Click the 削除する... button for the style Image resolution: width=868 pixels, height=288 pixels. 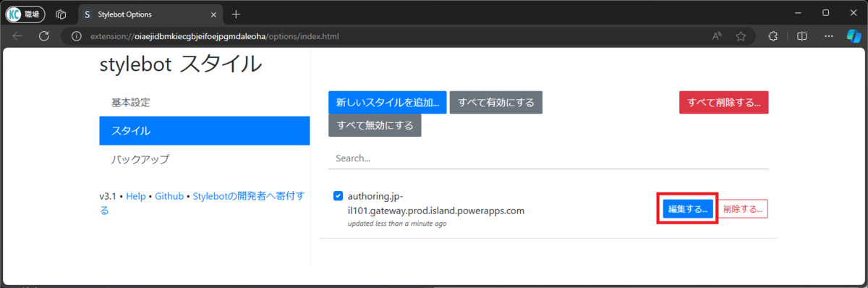[x=742, y=209]
